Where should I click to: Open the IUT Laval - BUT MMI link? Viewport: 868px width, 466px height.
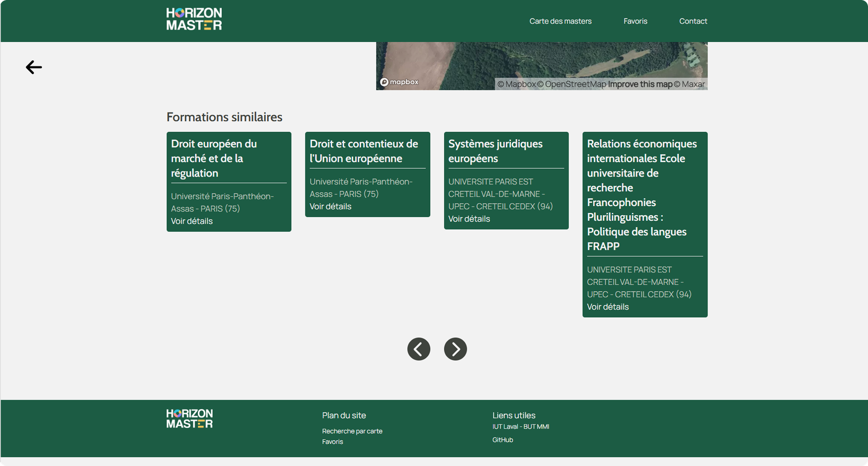point(521,427)
